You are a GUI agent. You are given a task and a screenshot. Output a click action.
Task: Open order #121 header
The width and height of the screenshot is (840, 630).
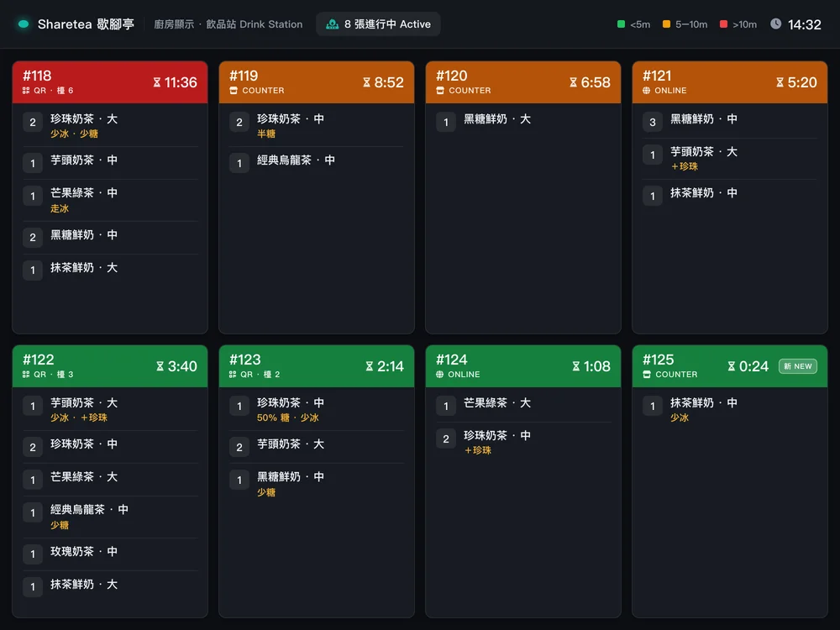(730, 82)
